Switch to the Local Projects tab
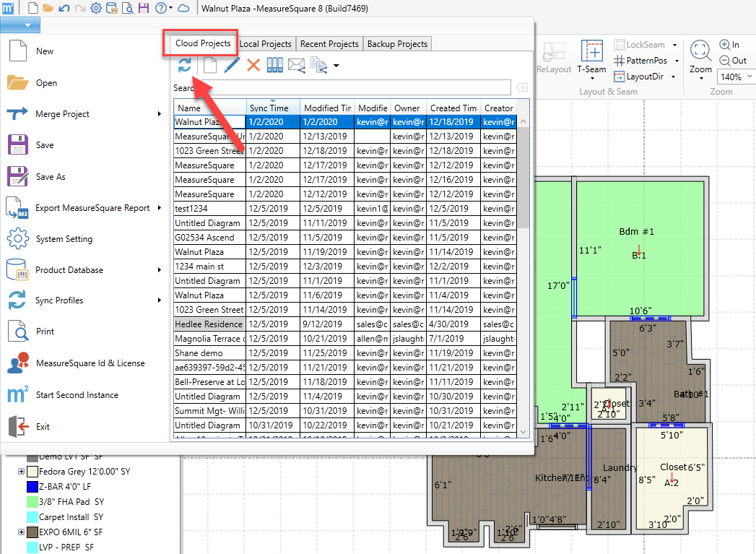Screen dimensions: 756x554 point(265,44)
